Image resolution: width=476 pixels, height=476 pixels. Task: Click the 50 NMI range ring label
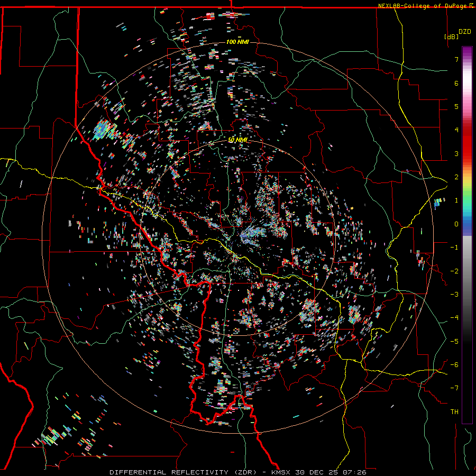237,140
